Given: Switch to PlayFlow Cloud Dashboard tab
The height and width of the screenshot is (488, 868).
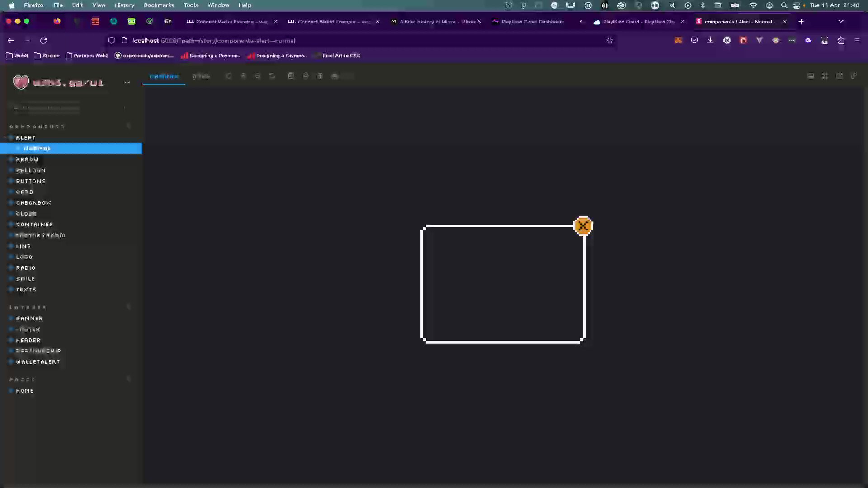Looking at the screenshot, I should [x=532, y=22].
